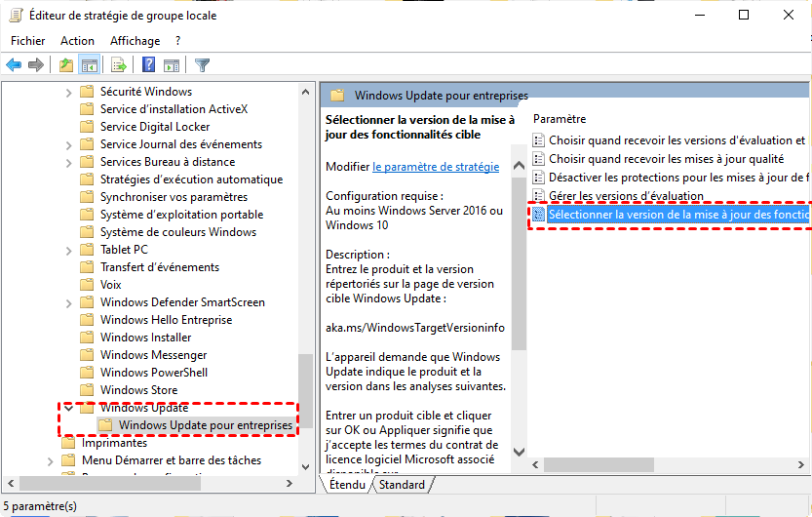Viewport: 812px width, 517px height.
Task: Click the Sécurité Windows folder icon
Action: 87,92
